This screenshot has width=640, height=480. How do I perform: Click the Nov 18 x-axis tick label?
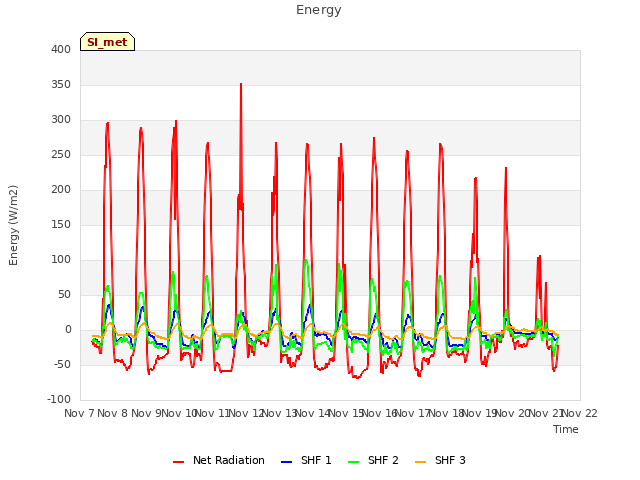coord(446,413)
